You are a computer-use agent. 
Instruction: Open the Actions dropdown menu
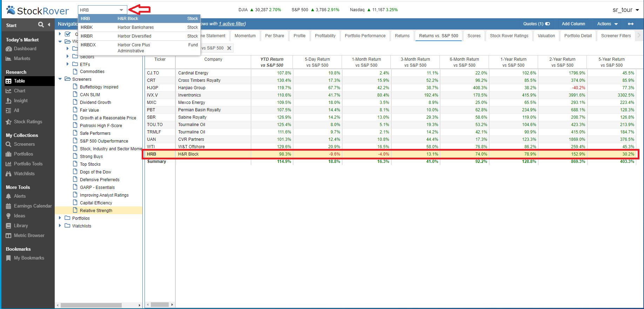click(x=608, y=24)
